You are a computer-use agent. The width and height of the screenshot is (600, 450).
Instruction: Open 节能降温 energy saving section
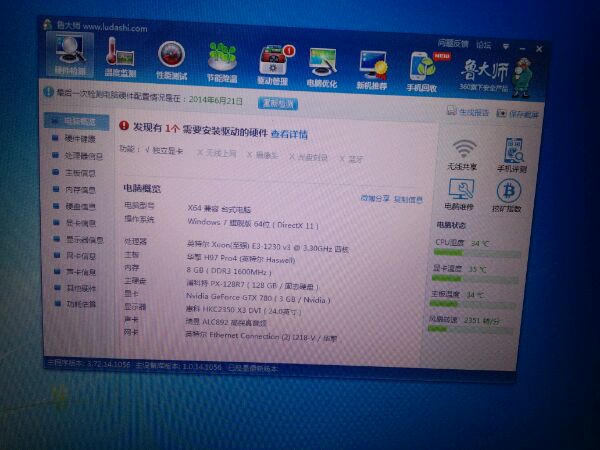(x=222, y=62)
